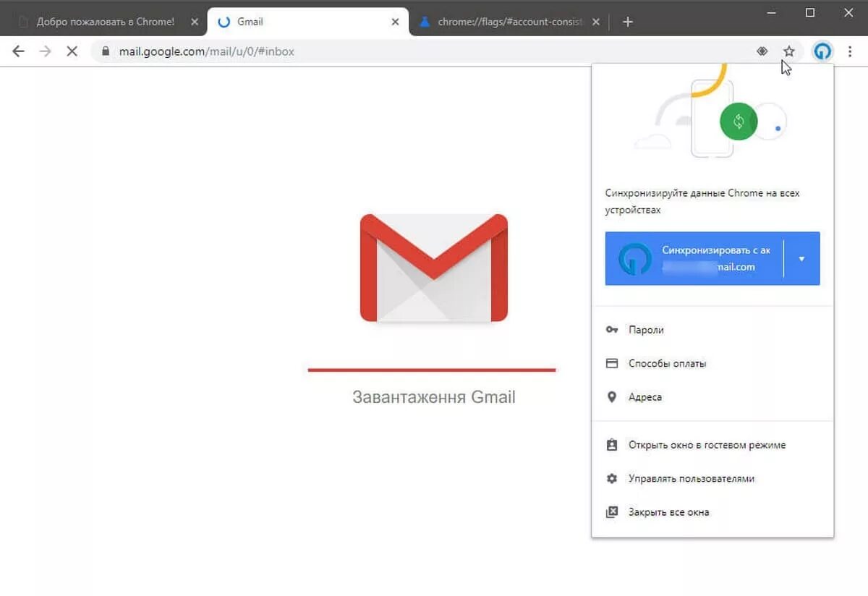Select 'Открыть окно в гостевом режиме'

click(x=712, y=445)
